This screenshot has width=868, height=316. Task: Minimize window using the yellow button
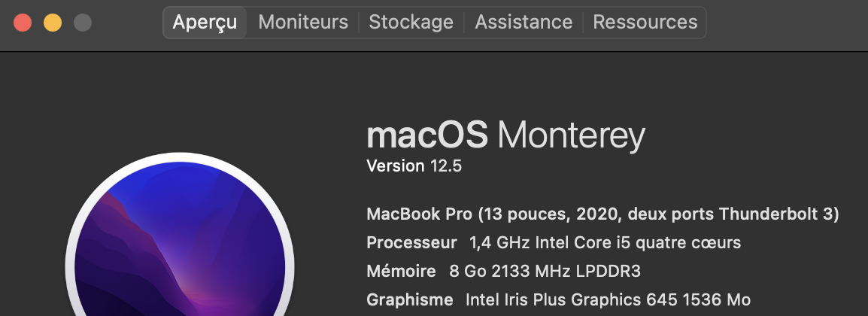pos(53,23)
